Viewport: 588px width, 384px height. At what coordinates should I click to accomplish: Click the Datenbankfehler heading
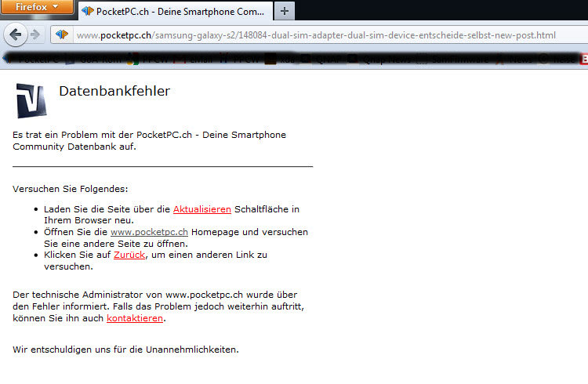(114, 91)
